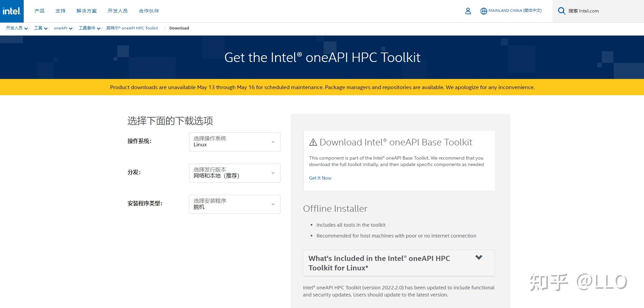Click the Intel logo home icon
The height and width of the screenshot is (308, 644).
(x=12, y=11)
